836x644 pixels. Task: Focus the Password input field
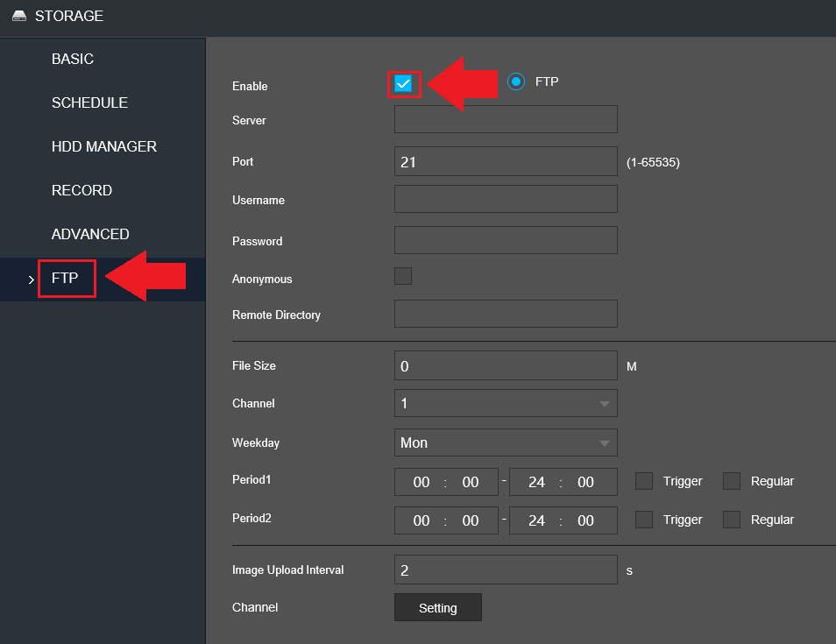coord(506,240)
